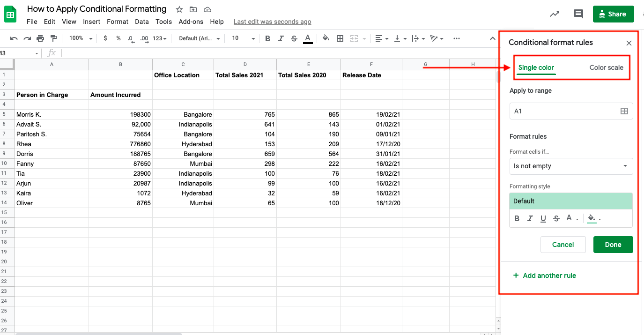Open the zoom 100% dropdown
This screenshot has width=644, height=335.
click(81, 38)
